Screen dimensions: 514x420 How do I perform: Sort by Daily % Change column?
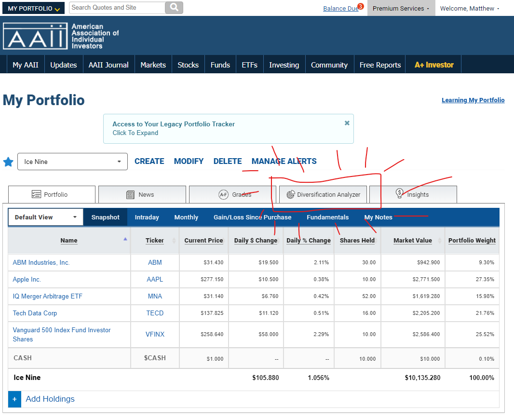(x=309, y=240)
